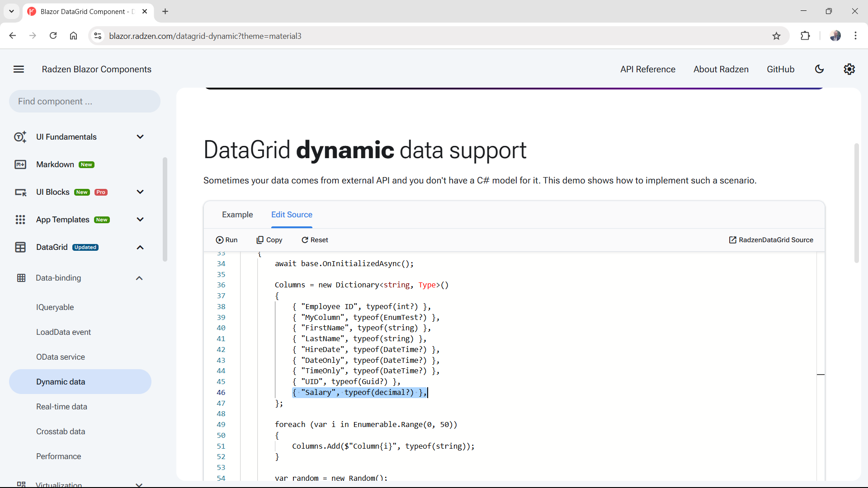Click the Columns.Add statement on line 51
The width and height of the screenshot is (868, 488).
pyautogui.click(x=383, y=446)
